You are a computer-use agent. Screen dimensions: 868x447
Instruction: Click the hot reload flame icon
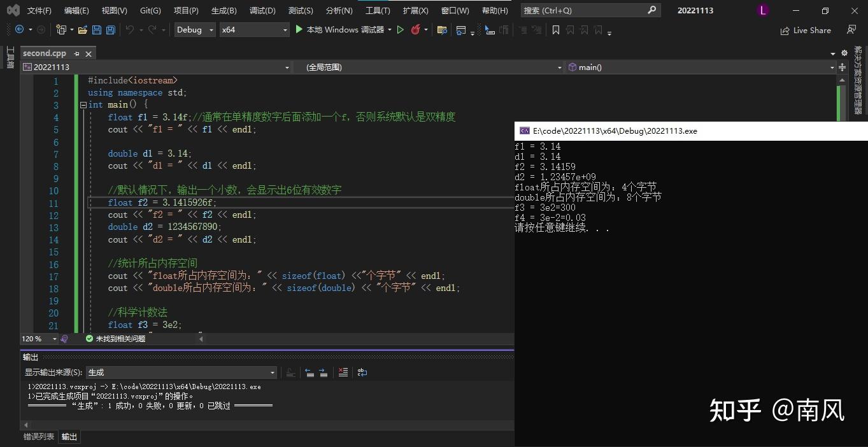pyautogui.click(x=416, y=30)
